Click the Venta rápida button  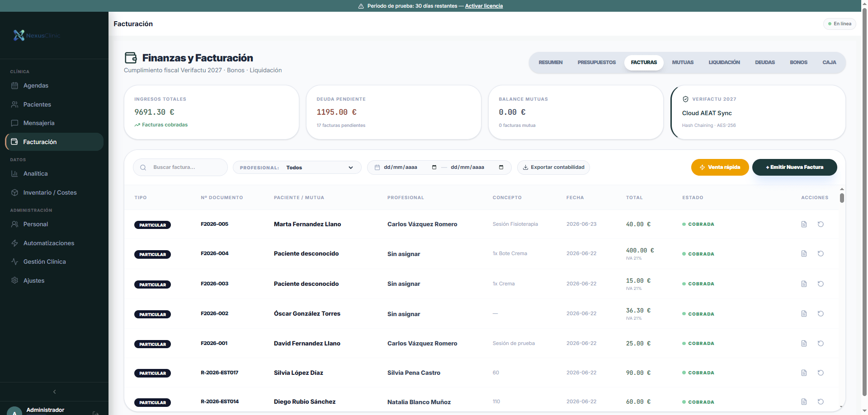point(720,167)
